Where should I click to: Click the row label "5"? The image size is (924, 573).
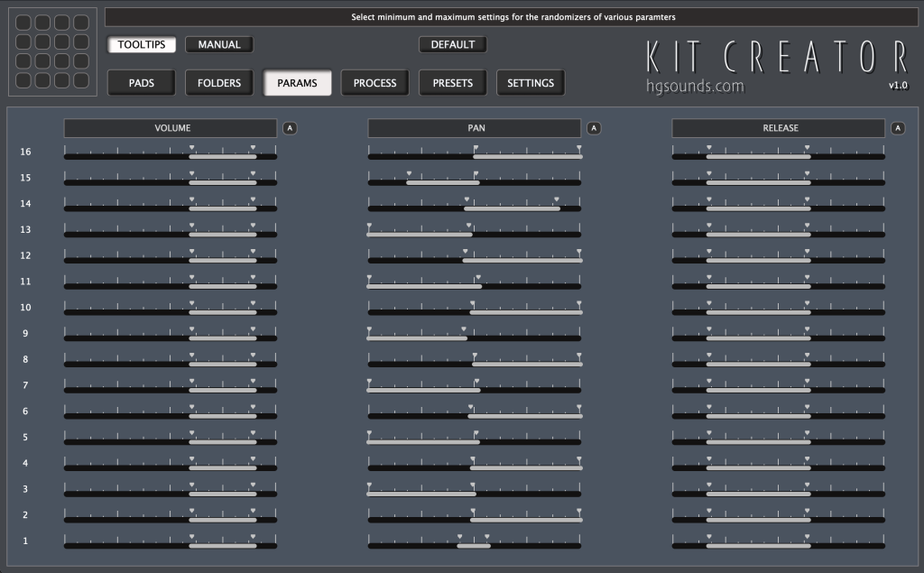click(x=25, y=438)
